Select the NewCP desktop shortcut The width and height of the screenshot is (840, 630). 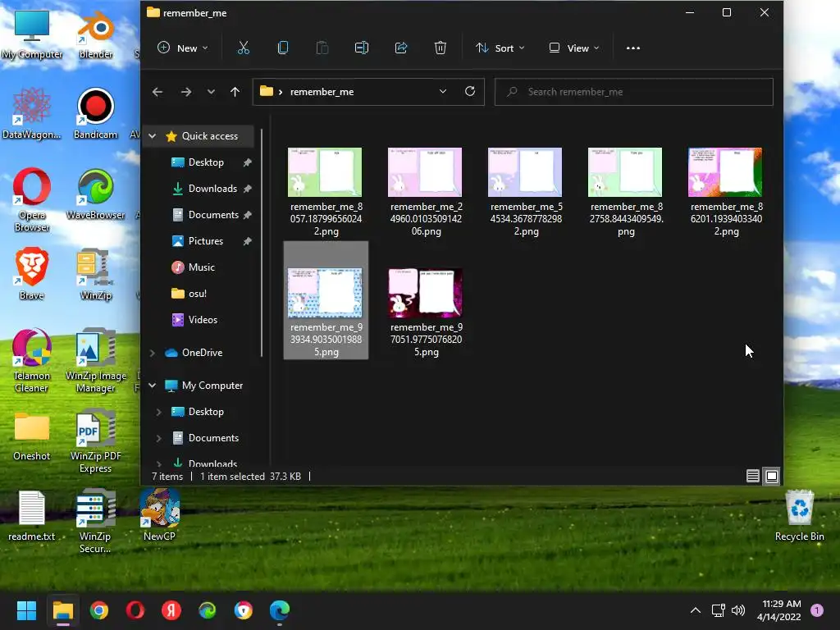[x=159, y=515]
